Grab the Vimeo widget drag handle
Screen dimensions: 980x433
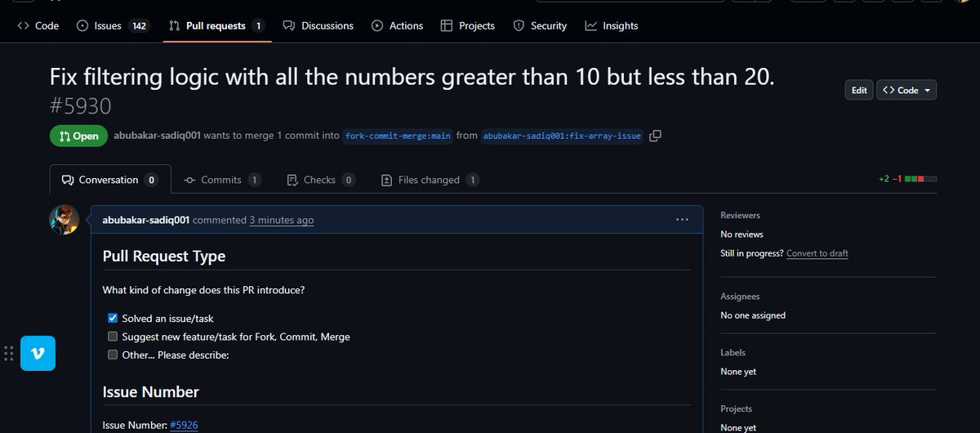pos(9,354)
